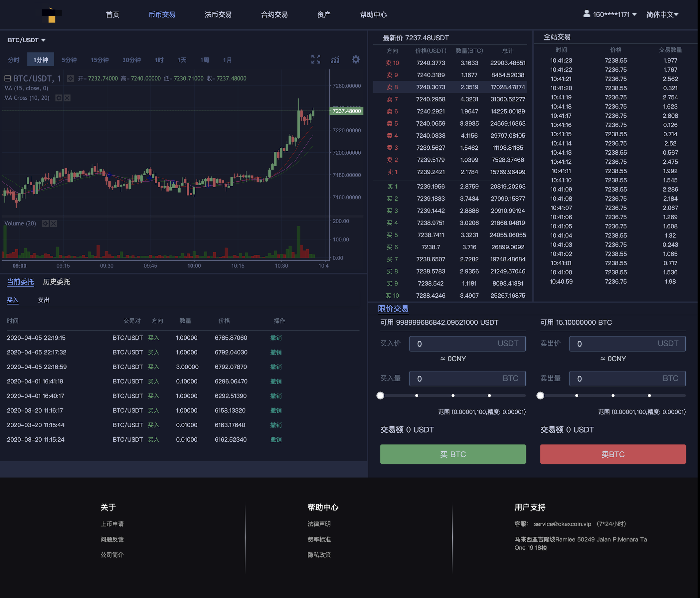Open MA Cross indicator settings
This screenshot has width=700, height=598.
(x=59, y=98)
